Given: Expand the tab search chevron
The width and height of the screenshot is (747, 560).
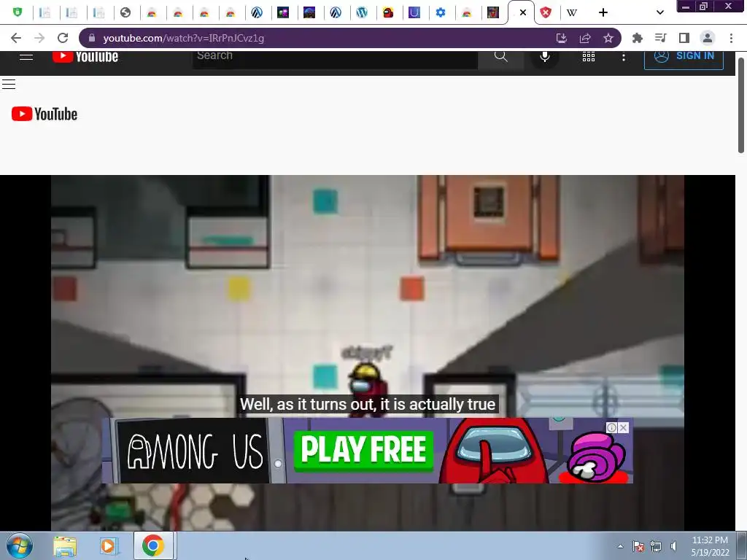Looking at the screenshot, I should pyautogui.click(x=659, y=12).
